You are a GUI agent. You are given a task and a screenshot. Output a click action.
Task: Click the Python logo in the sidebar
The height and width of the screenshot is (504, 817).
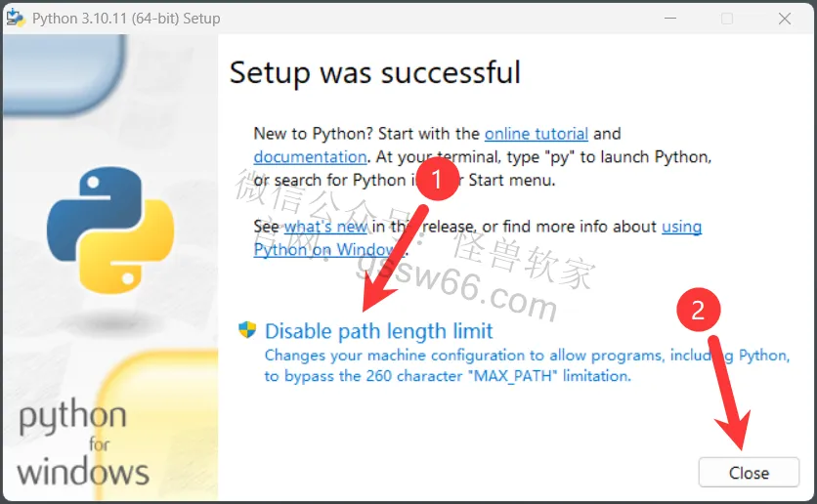coord(110,230)
